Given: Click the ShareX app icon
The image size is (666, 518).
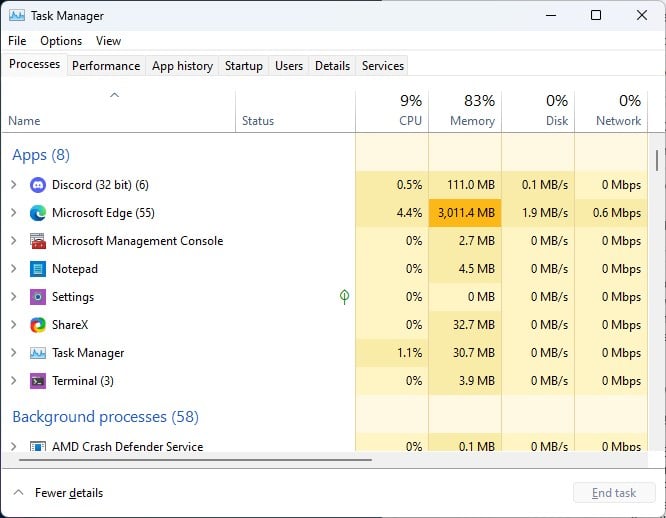Looking at the screenshot, I should (x=38, y=325).
